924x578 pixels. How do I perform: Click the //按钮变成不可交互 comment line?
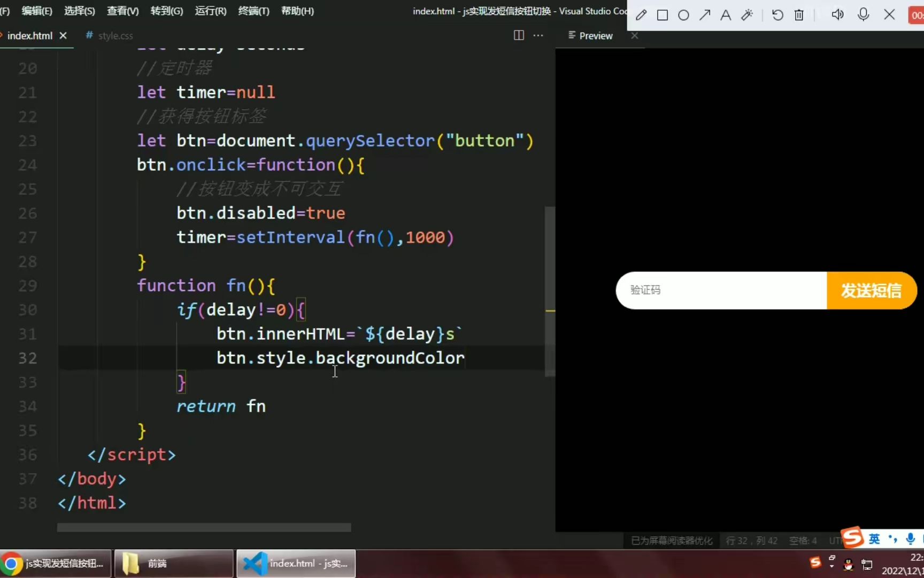[x=259, y=189]
